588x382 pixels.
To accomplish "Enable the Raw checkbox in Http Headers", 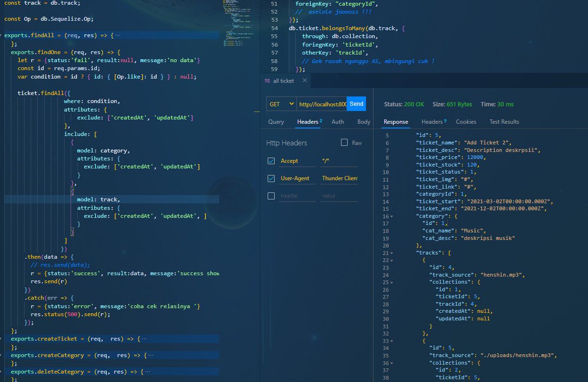I will (x=343, y=142).
